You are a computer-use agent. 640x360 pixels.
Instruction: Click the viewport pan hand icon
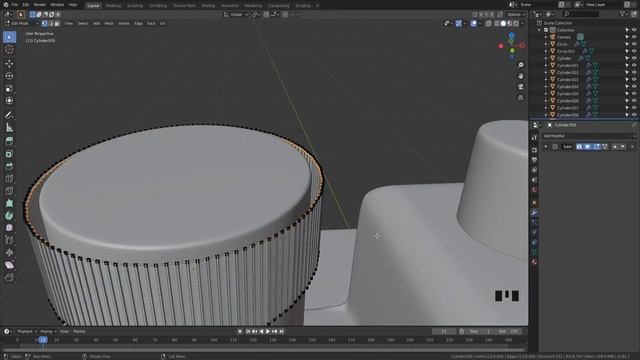(520, 76)
